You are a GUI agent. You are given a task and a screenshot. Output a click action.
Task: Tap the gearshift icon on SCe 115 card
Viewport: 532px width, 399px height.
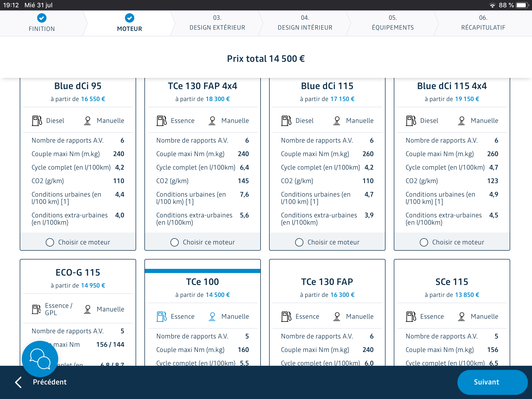(x=461, y=317)
